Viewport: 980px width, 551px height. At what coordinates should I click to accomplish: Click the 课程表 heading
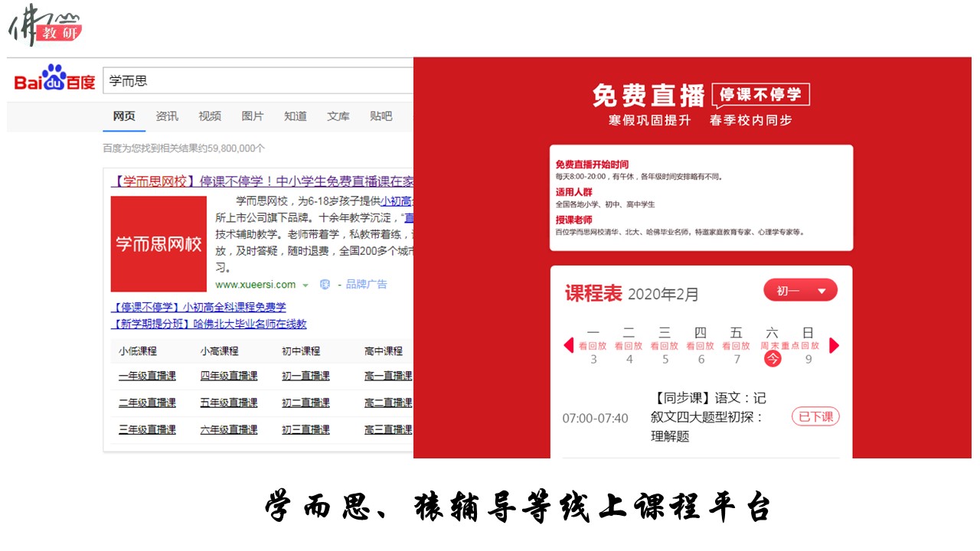[593, 293]
